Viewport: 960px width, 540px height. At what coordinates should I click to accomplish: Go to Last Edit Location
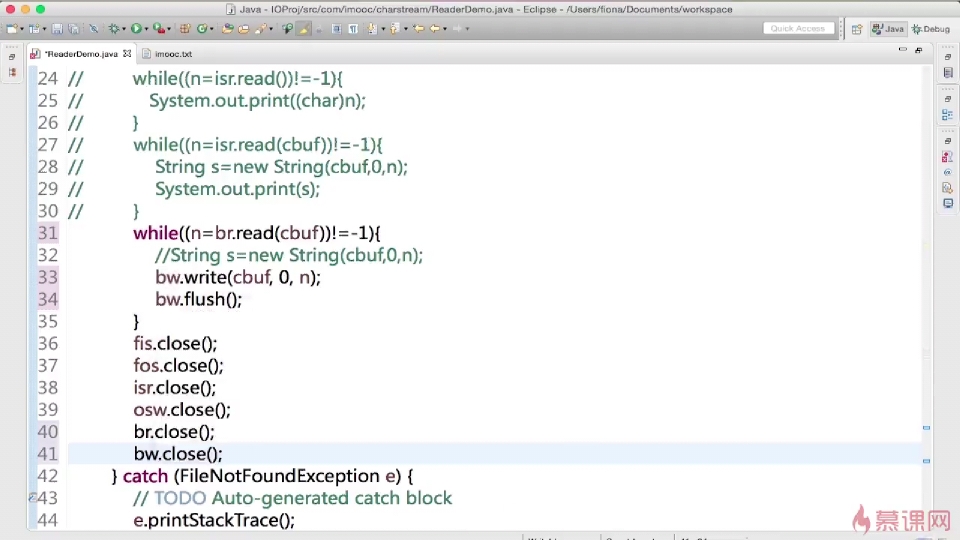[419, 29]
